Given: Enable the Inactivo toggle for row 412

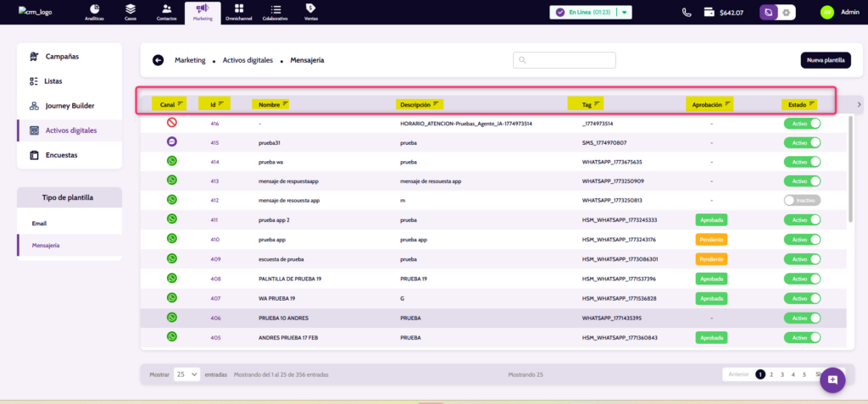Looking at the screenshot, I should click(x=802, y=201).
